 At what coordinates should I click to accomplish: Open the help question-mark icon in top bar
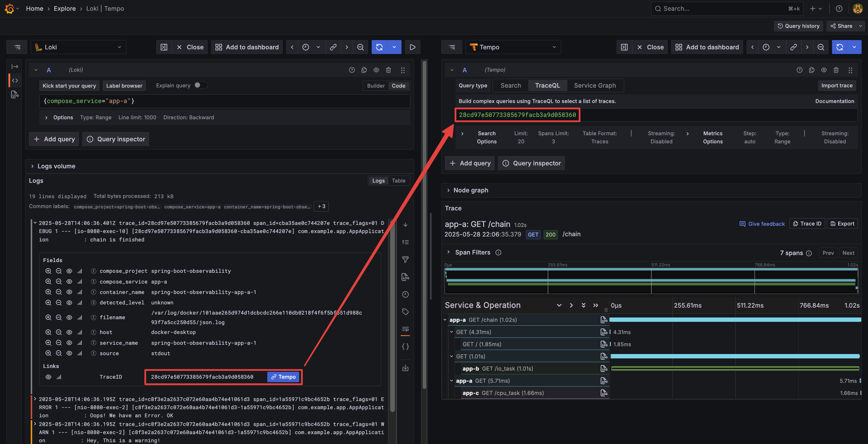tap(839, 8)
